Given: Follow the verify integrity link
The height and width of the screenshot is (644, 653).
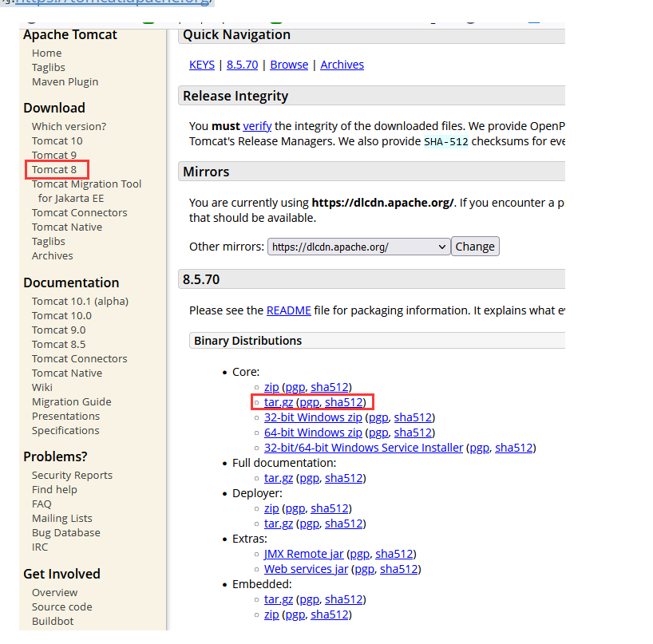Looking at the screenshot, I should click(257, 126).
